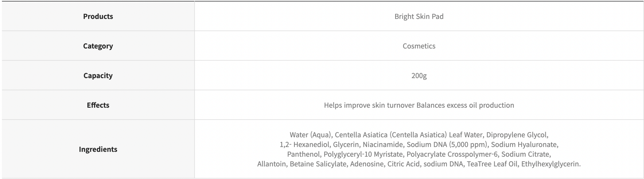Select the Sodium Hyaluronate ingredient
The width and height of the screenshot is (644, 179).
point(524,145)
